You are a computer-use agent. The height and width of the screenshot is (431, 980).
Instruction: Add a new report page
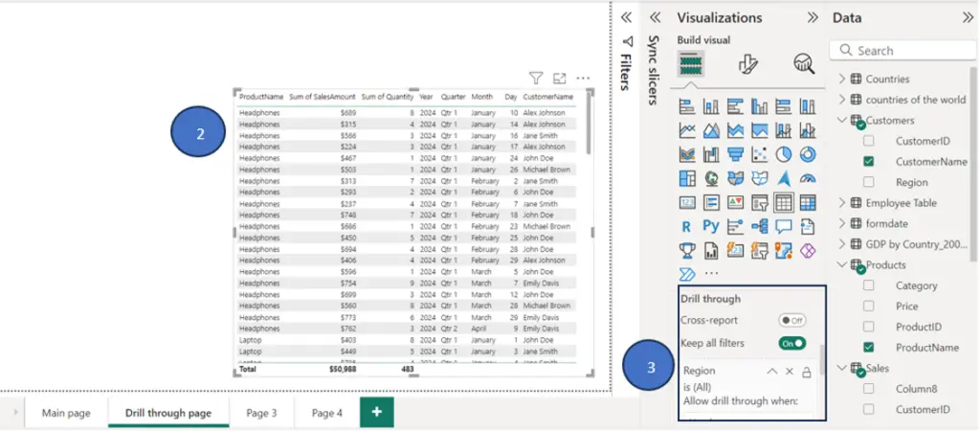tap(376, 412)
